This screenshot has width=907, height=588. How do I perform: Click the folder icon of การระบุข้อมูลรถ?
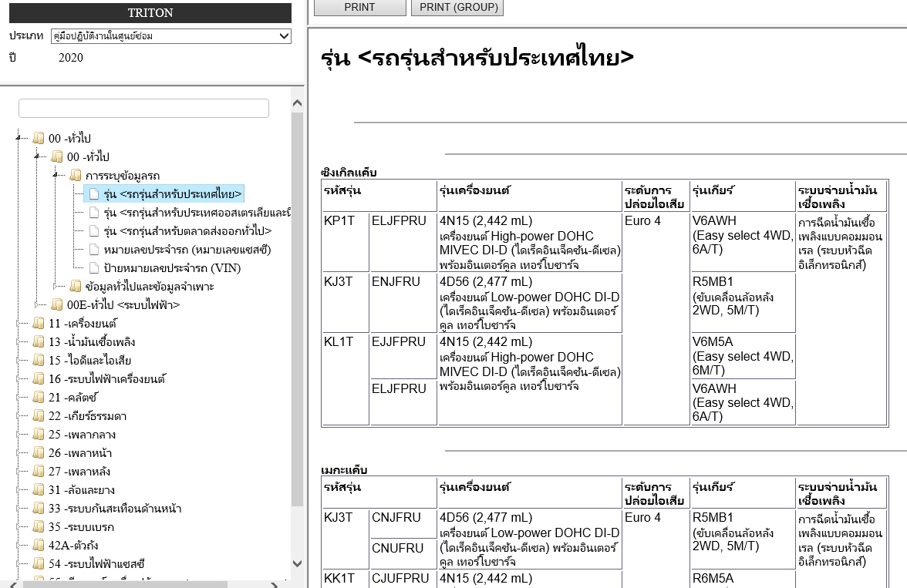tap(76, 175)
